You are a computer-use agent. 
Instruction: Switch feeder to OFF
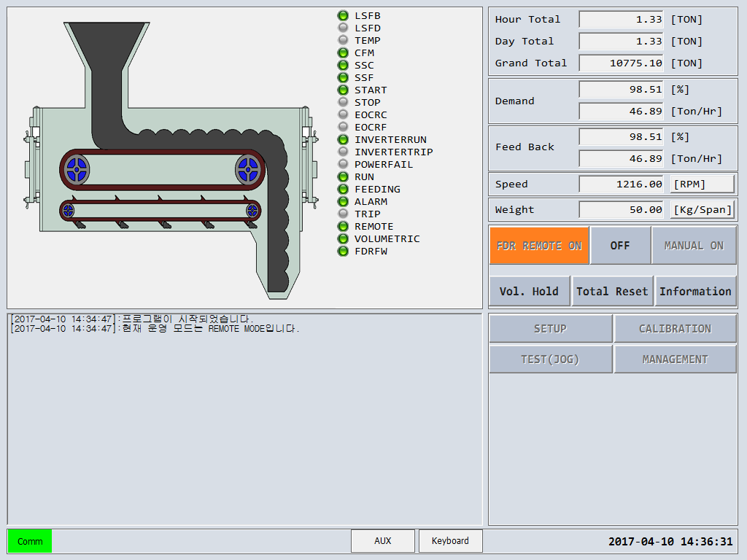[x=620, y=246]
